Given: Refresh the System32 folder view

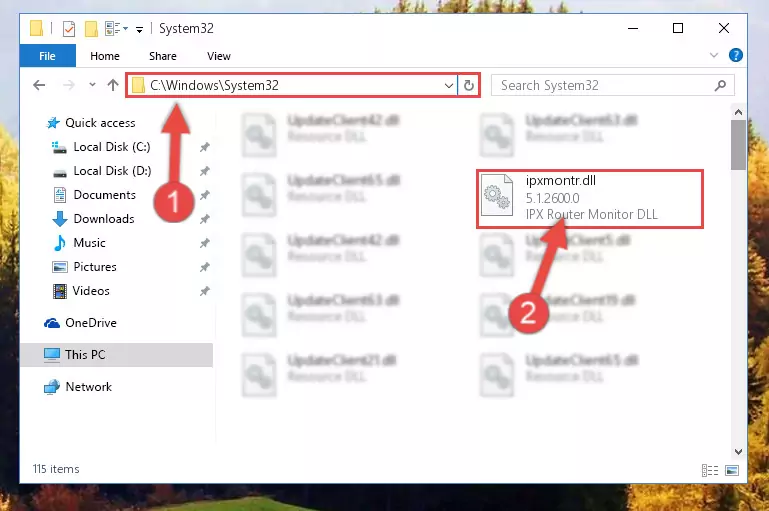Looking at the screenshot, I should 469,85.
